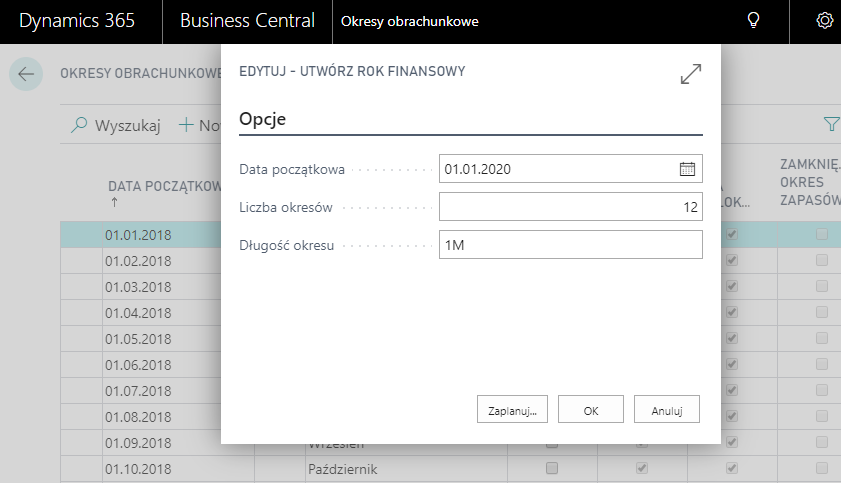Click the Zamknięty okres zapasów column header
Viewport: 841px width, 483px height.
coord(810,182)
